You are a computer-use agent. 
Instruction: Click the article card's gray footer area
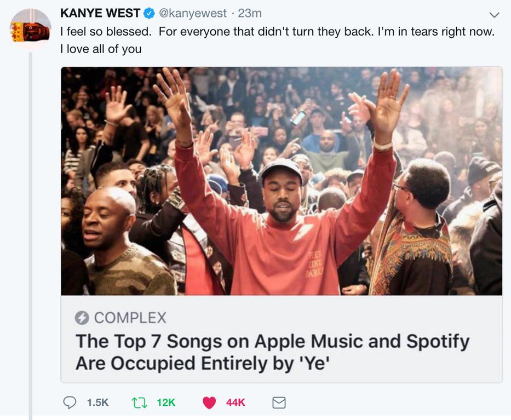click(x=282, y=339)
